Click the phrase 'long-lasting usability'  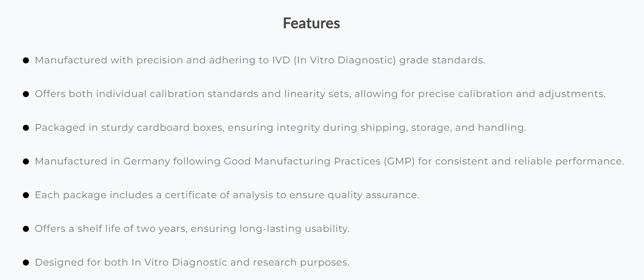coord(293,229)
